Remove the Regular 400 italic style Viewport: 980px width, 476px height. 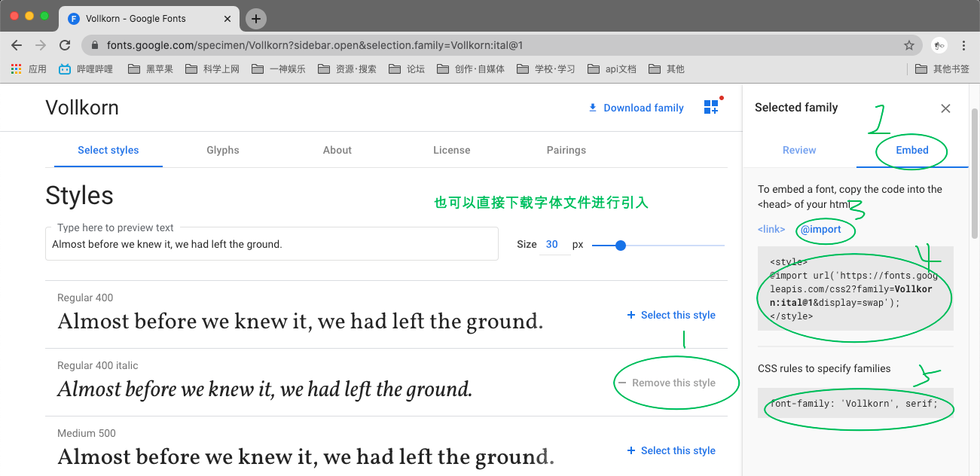(x=667, y=383)
